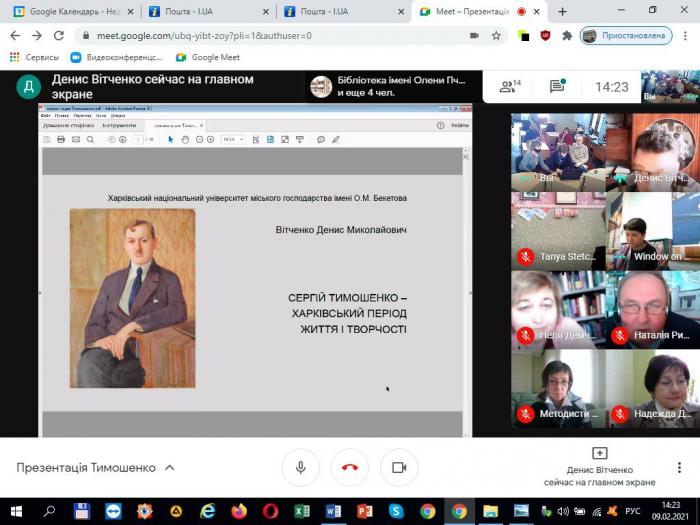Turn off the camera in Meet
Image resolution: width=700 pixels, height=525 pixels.
(399, 467)
